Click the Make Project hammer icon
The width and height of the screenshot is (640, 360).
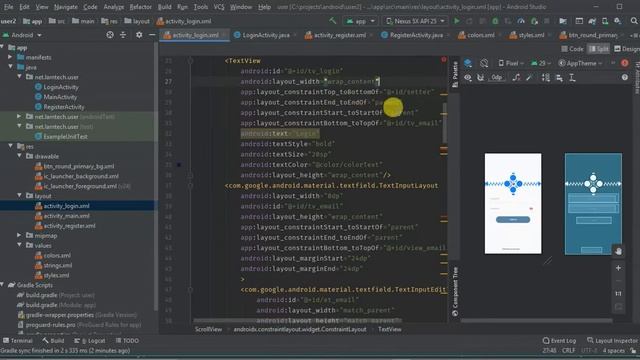tap(333, 21)
